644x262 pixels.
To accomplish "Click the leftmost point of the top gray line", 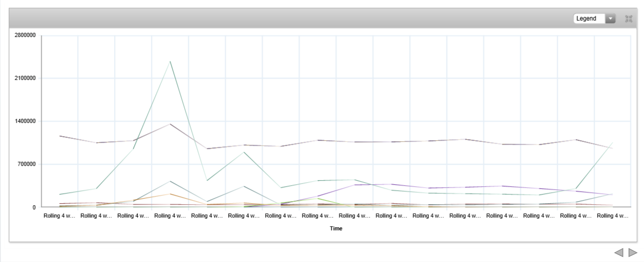I will coord(60,136).
